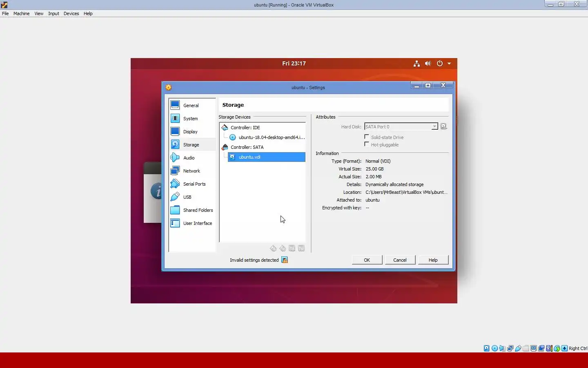Click the remove attachment icon below storage tree
588x368 pixels.
point(301,248)
